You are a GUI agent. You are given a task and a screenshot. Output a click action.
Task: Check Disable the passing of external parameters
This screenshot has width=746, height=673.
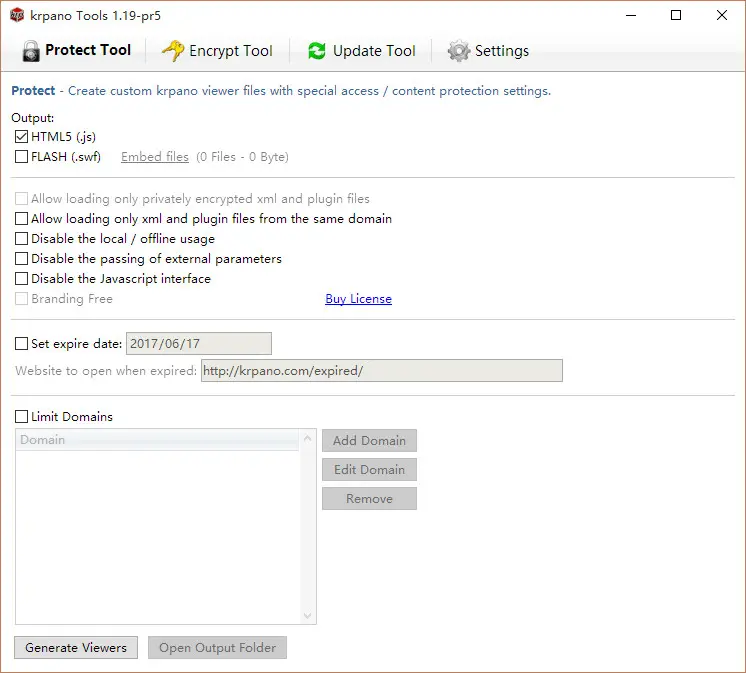[21, 258]
